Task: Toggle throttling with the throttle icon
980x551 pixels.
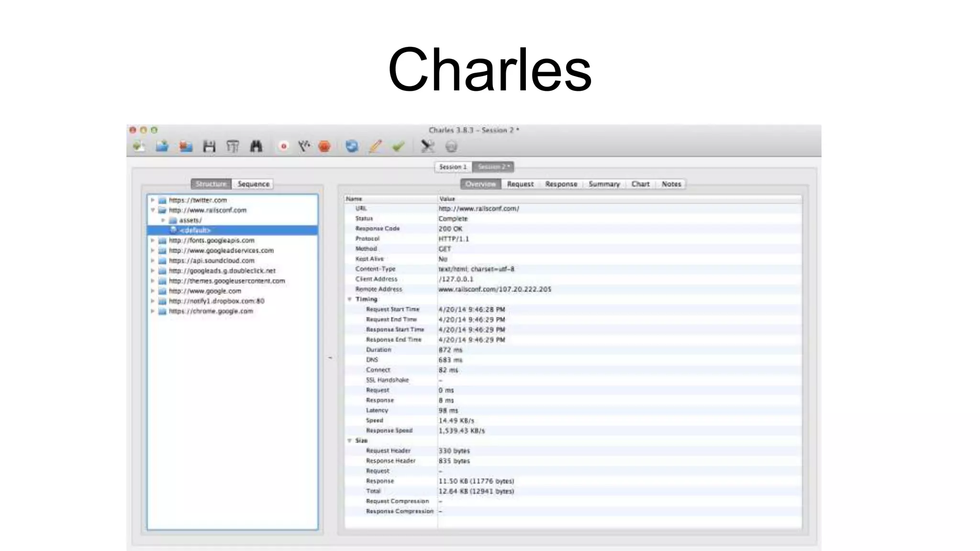Action: 304,146
